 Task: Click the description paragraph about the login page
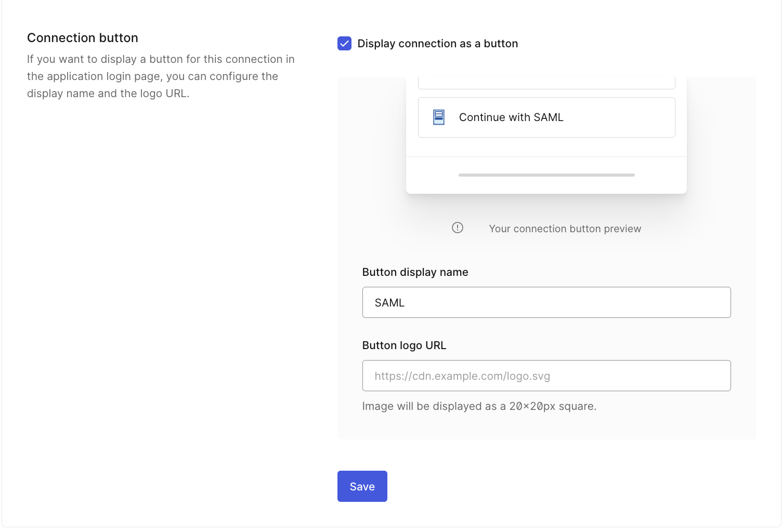(x=161, y=76)
